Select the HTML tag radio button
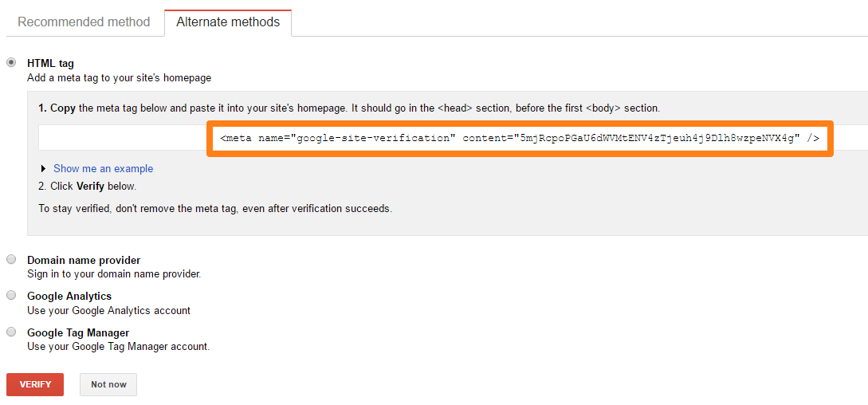Screen dimensions: 868x405 click(11, 62)
